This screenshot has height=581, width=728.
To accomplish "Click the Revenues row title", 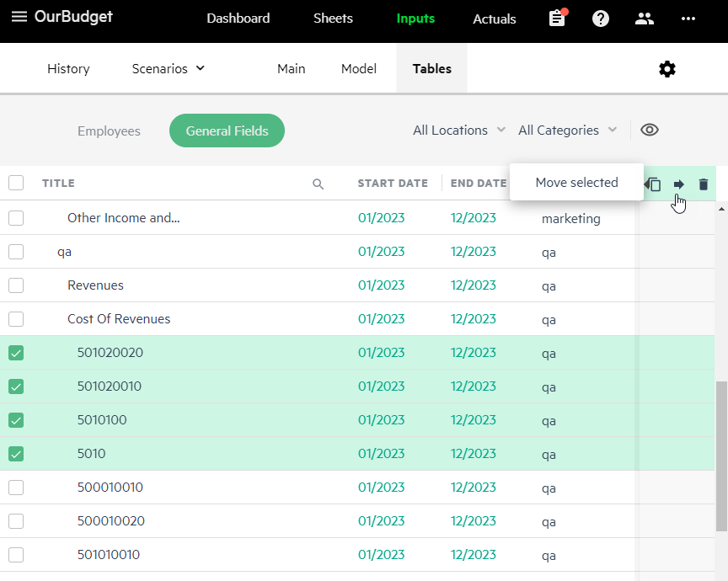I will tap(96, 285).
